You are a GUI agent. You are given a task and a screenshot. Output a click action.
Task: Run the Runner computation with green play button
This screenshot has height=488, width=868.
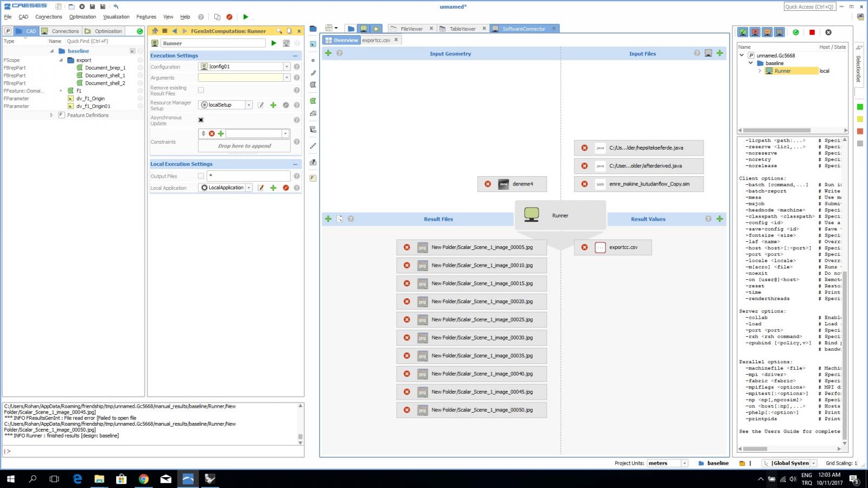click(x=273, y=43)
